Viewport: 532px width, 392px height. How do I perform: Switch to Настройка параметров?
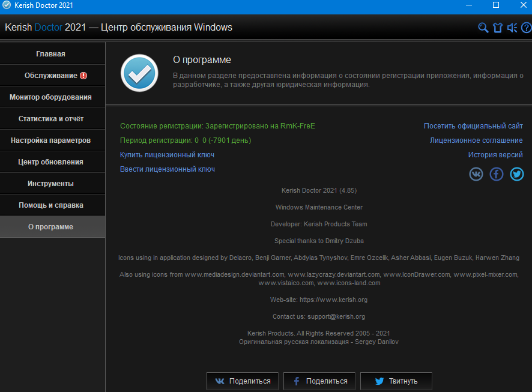pyautogui.click(x=53, y=140)
